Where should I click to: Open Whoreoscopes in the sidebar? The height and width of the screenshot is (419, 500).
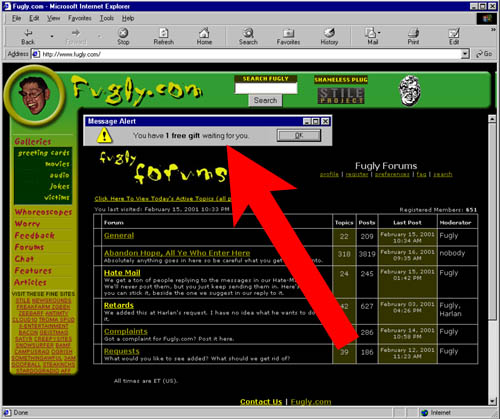point(43,212)
